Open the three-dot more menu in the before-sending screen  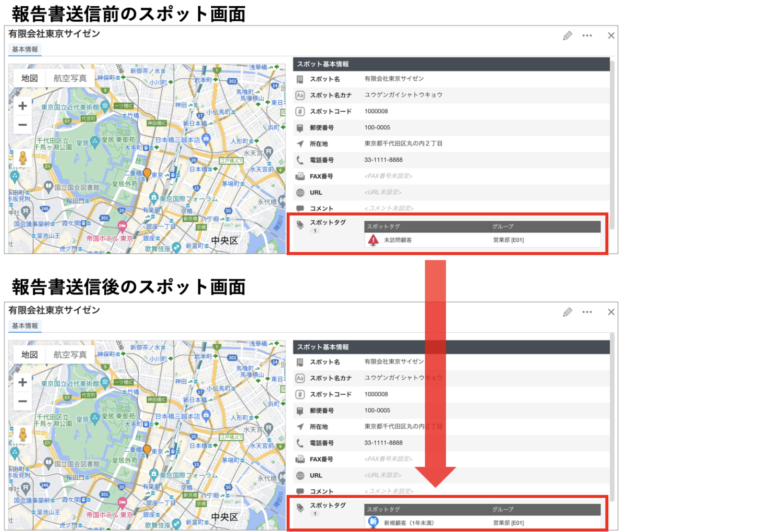pos(587,36)
